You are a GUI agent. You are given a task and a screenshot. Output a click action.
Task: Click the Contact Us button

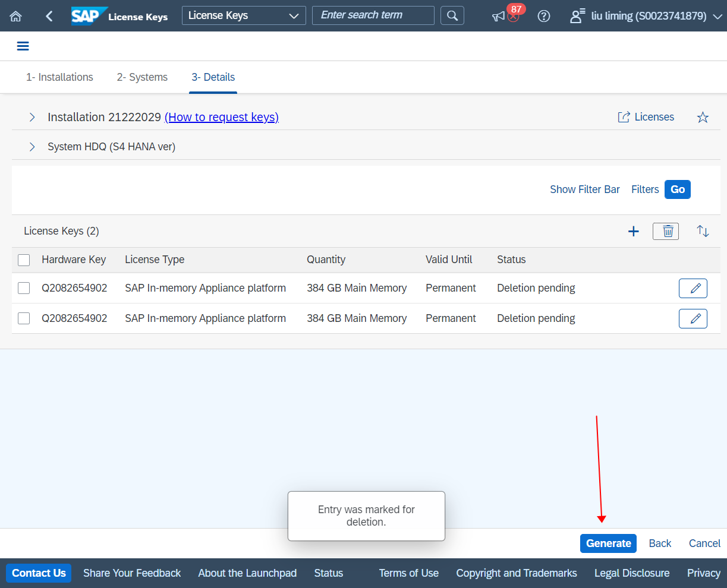pos(39,573)
